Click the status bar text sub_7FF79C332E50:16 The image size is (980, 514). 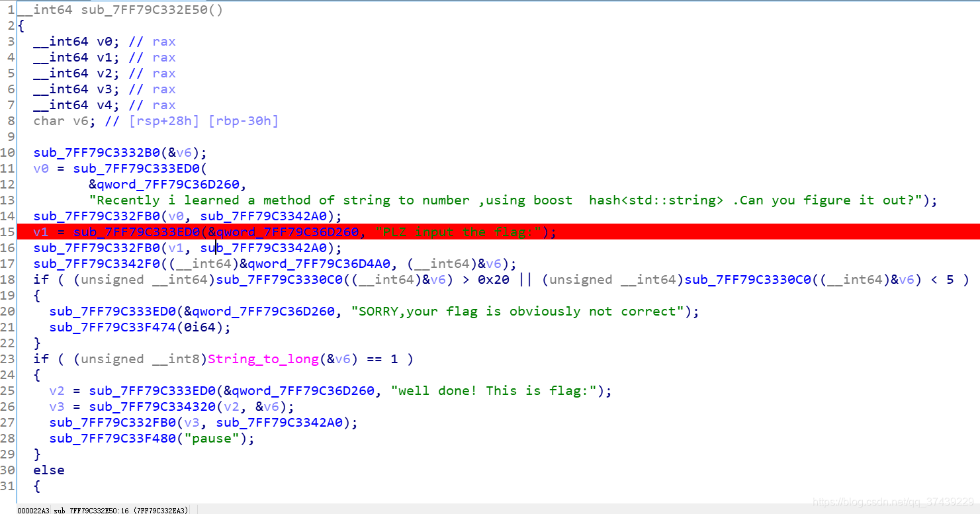pos(93,509)
